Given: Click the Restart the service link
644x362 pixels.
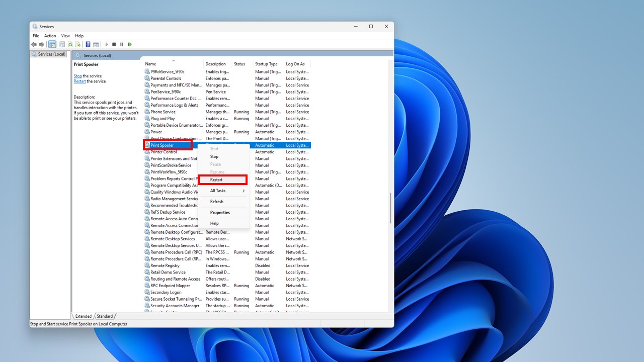Looking at the screenshot, I should pyautogui.click(x=79, y=81).
